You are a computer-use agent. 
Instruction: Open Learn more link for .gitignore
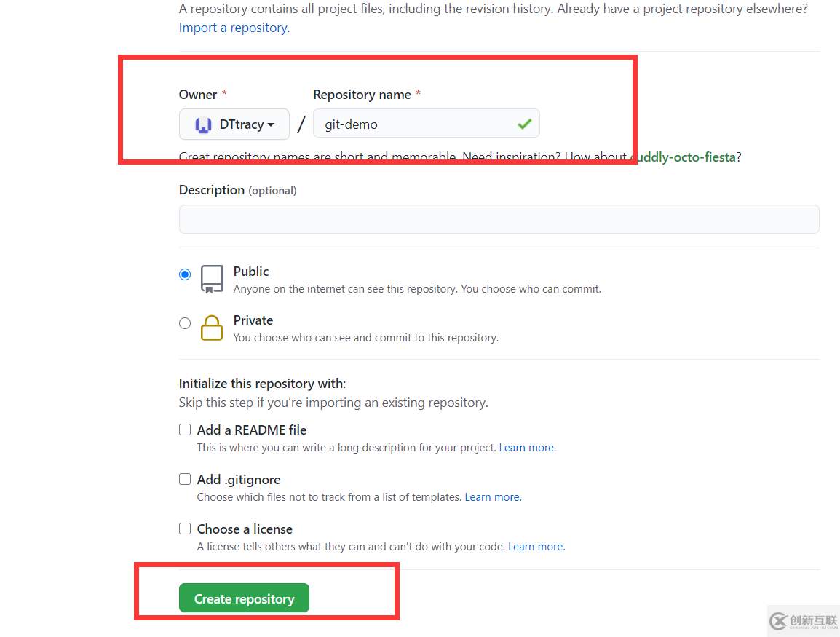(493, 497)
